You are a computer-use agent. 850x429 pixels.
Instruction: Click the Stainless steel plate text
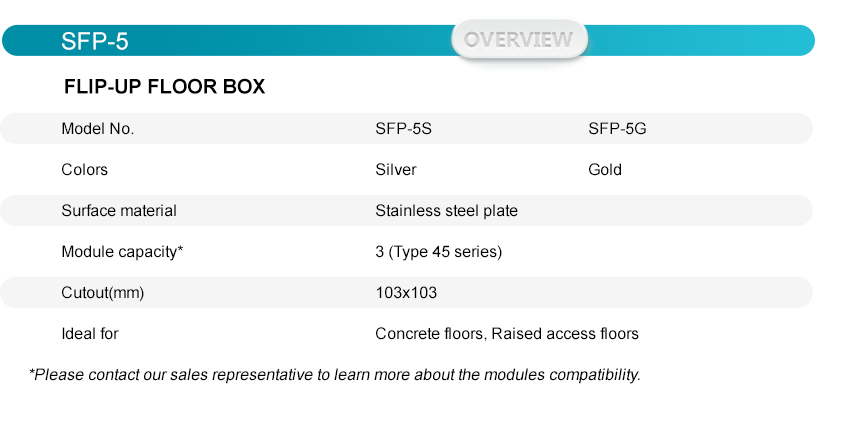pyautogui.click(x=446, y=210)
